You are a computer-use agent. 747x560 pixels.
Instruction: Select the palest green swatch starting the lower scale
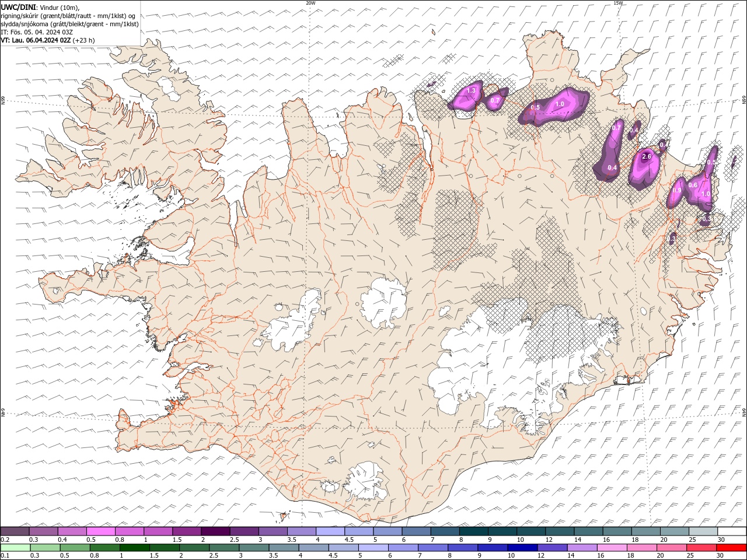click(x=15, y=548)
